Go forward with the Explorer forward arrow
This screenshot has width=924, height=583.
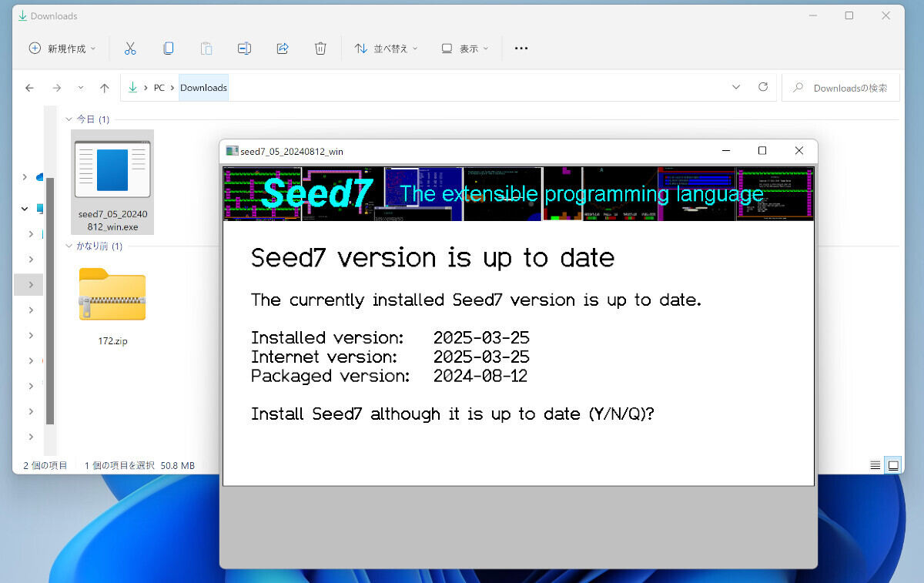[x=56, y=88]
